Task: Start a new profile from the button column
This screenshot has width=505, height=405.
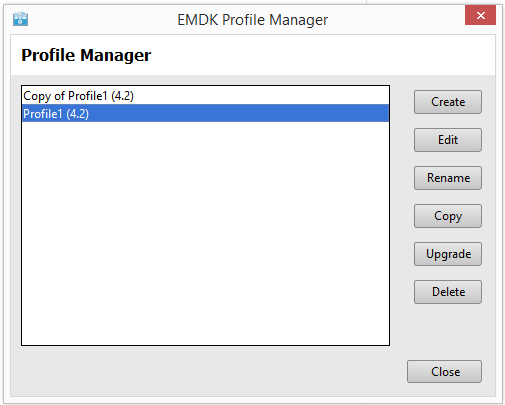Action: [x=448, y=102]
